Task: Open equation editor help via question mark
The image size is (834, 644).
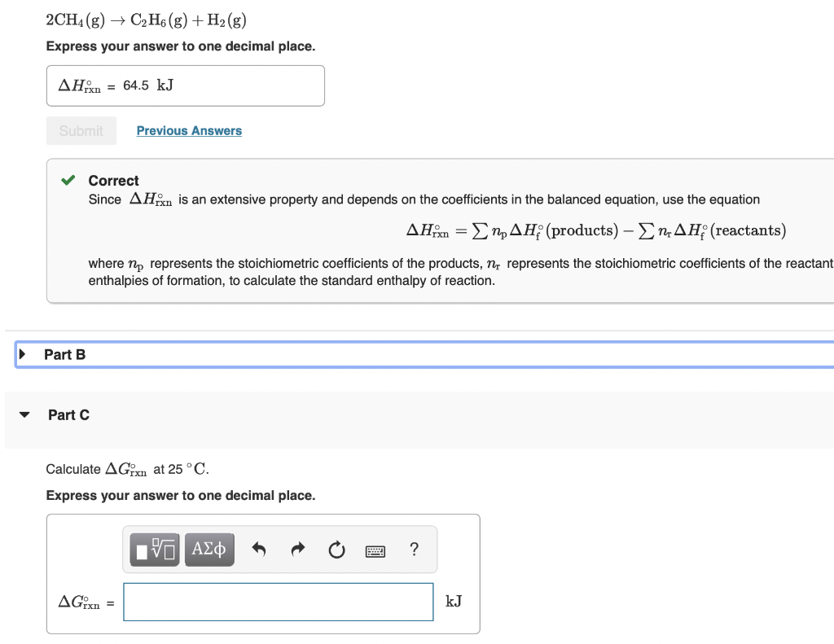Action: click(x=414, y=550)
